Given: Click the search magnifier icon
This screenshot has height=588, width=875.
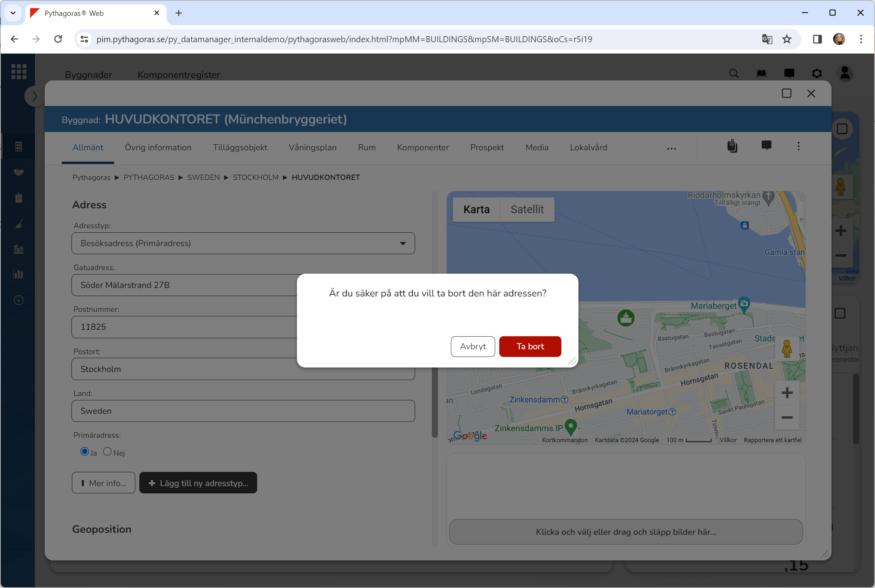Looking at the screenshot, I should tap(734, 73).
